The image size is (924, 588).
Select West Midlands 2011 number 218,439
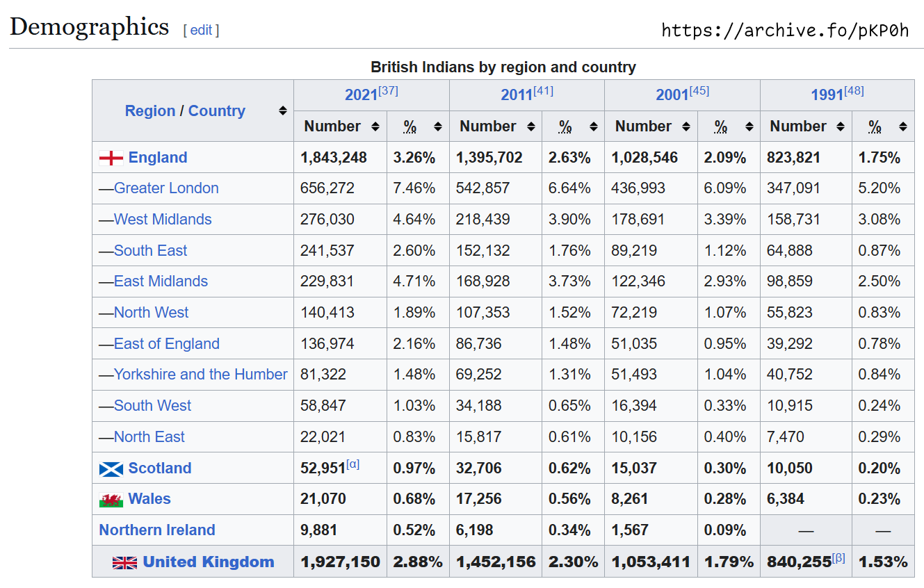[x=483, y=220]
